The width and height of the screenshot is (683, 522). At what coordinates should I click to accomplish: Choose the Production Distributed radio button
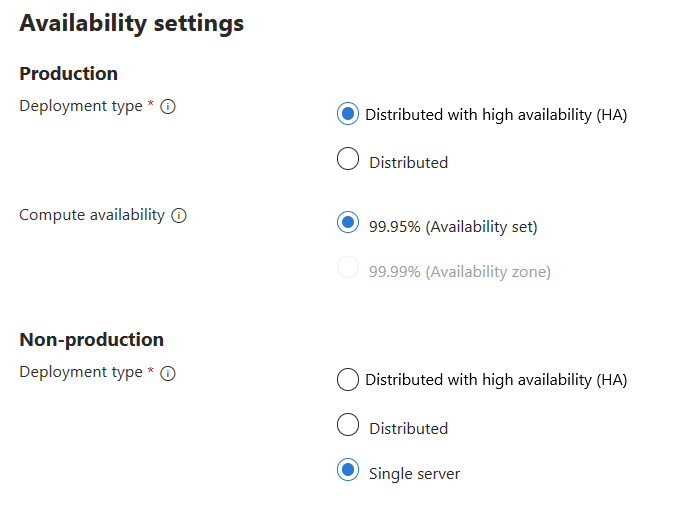[x=348, y=160]
